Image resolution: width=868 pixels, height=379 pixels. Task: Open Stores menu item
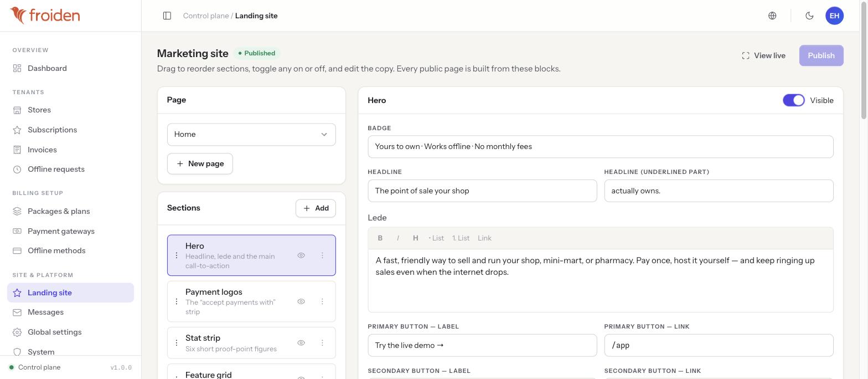coord(70,110)
